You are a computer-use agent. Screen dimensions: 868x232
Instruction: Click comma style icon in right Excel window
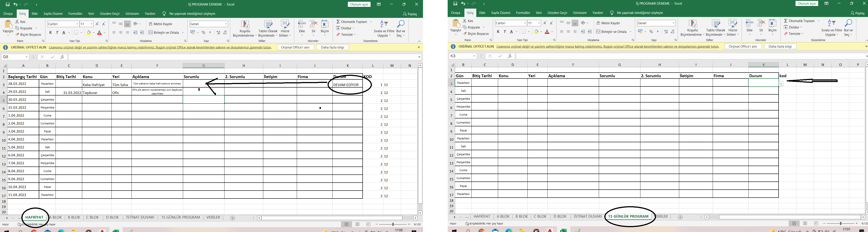[x=658, y=32]
